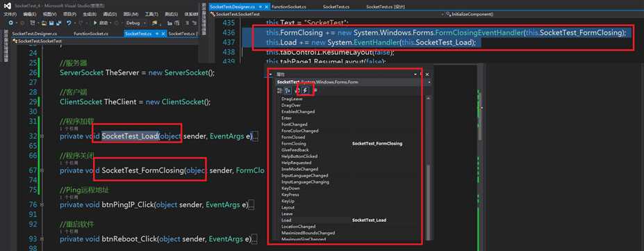
Task: Click the alphabetical sort icon in Properties
Action: click(288, 90)
